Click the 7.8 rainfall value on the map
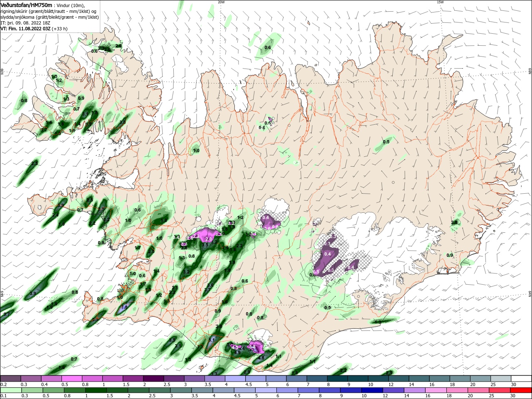This screenshot has height=399, width=532. click(x=123, y=307)
